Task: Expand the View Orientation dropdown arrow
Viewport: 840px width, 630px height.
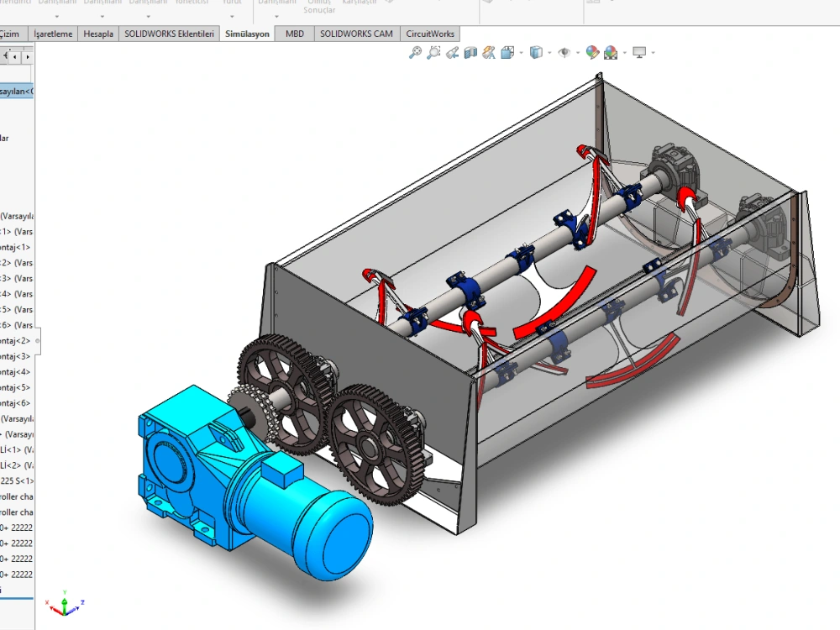Action: pos(521,52)
